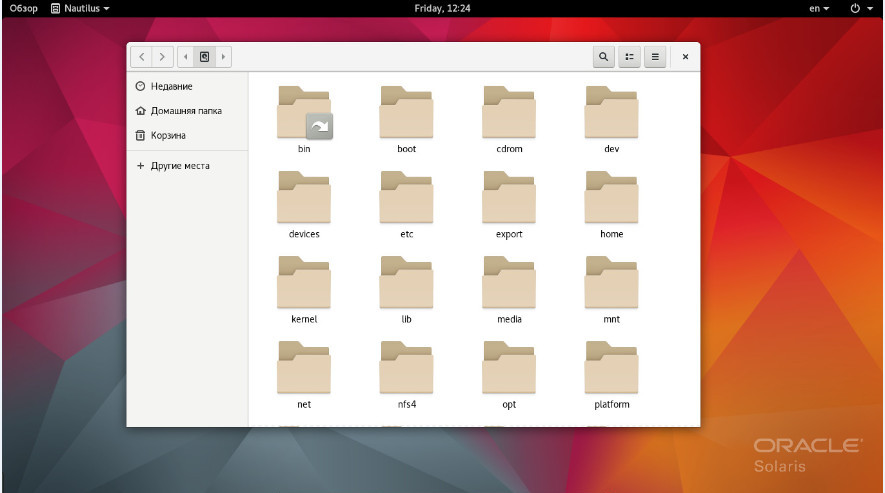The image size is (885, 493).
Task: Click the trash can icon beside Корзина
Action: pyautogui.click(x=140, y=136)
